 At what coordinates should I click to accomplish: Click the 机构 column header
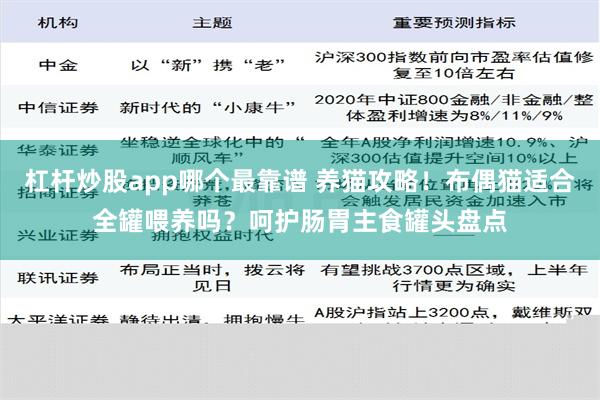[58, 23]
